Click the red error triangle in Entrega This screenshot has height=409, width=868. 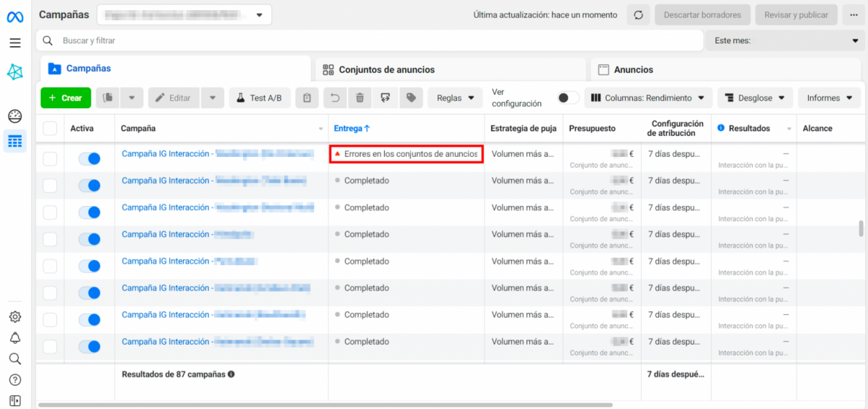point(338,154)
